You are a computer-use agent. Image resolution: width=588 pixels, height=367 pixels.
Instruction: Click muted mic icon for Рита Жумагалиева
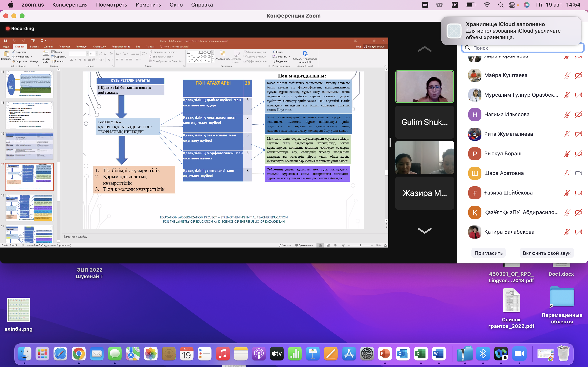(567, 134)
